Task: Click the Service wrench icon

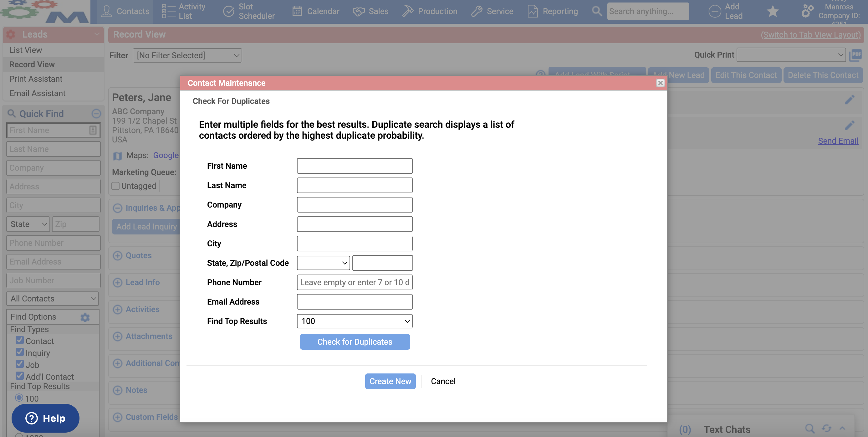Action: point(477,11)
